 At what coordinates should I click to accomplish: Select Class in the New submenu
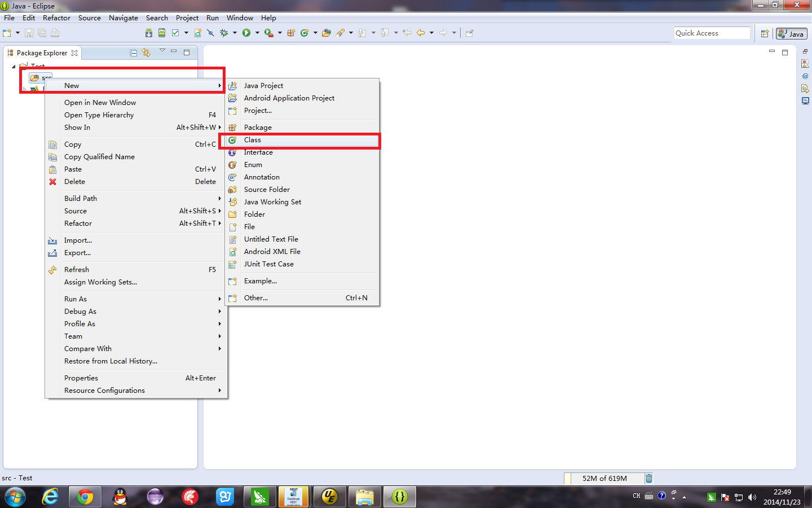[x=302, y=140]
